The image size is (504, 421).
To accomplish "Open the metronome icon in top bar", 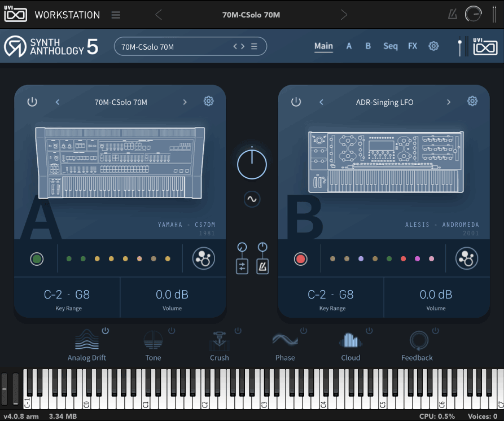I will tap(453, 14).
